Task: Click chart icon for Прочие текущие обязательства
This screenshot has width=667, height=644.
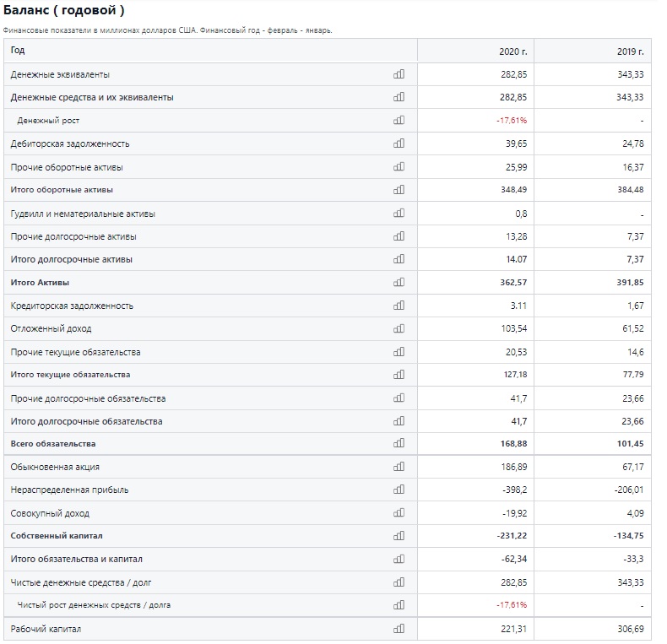Action: [399, 351]
